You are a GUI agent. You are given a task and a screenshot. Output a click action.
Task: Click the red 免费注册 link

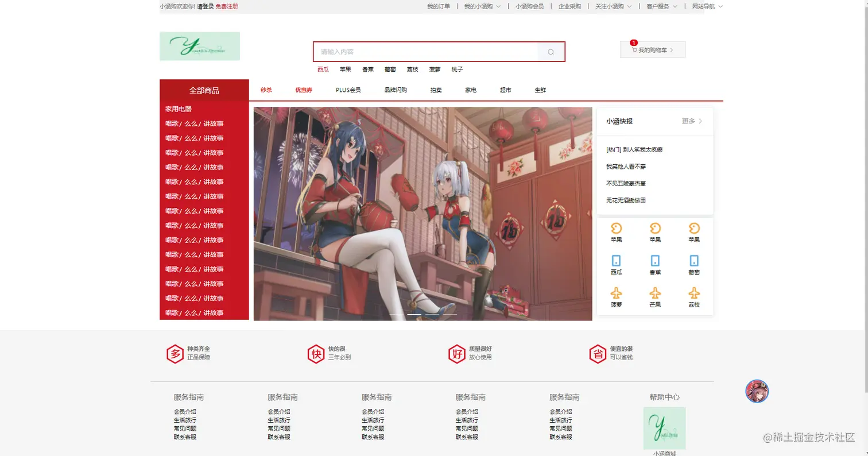coord(227,6)
